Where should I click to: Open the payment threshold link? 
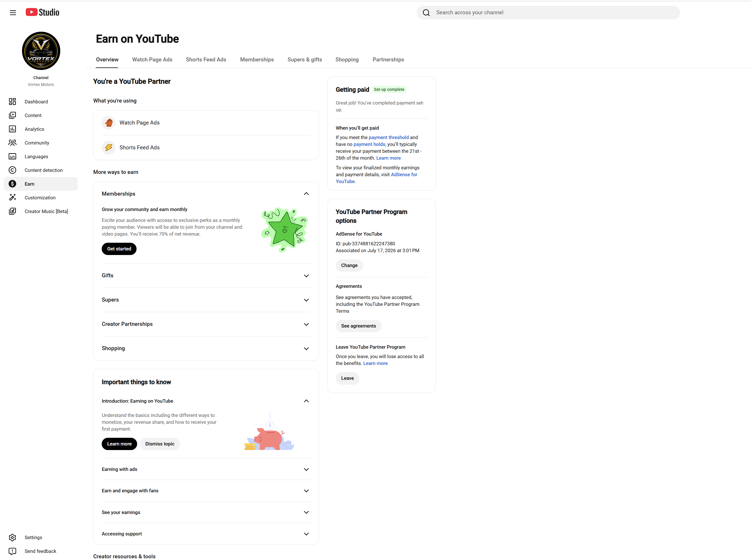(388, 137)
